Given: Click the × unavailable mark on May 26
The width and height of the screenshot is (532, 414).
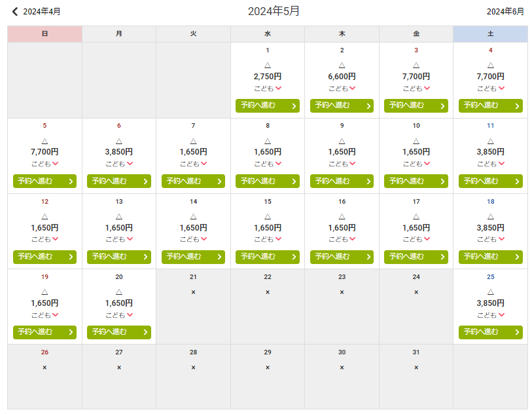Looking at the screenshot, I should [x=44, y=367].
